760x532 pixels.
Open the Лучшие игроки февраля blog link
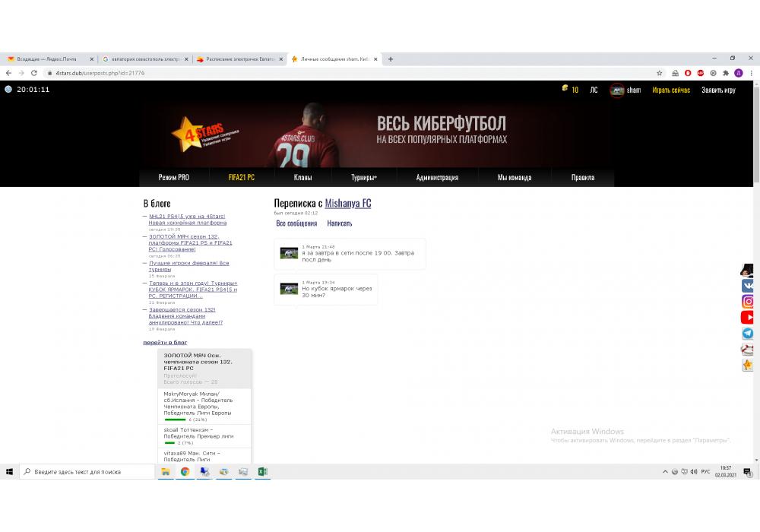[188, 266]
